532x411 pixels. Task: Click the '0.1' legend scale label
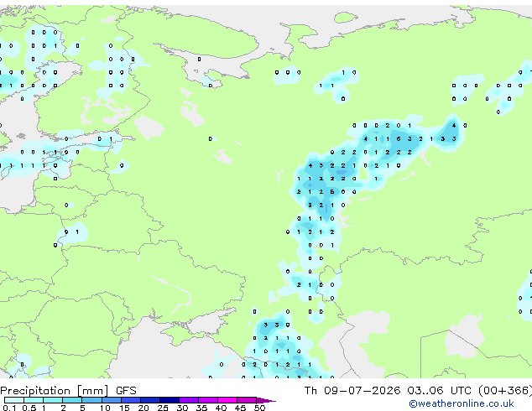point(9,408)
